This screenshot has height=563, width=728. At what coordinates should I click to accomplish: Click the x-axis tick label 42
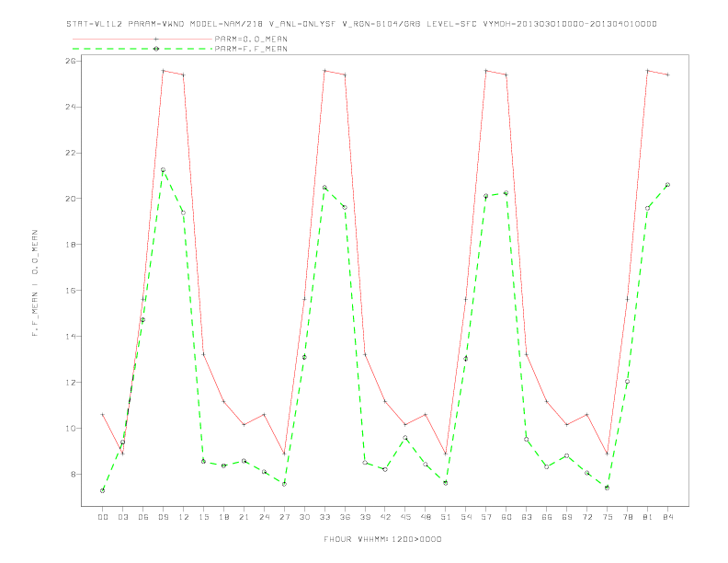385,517
